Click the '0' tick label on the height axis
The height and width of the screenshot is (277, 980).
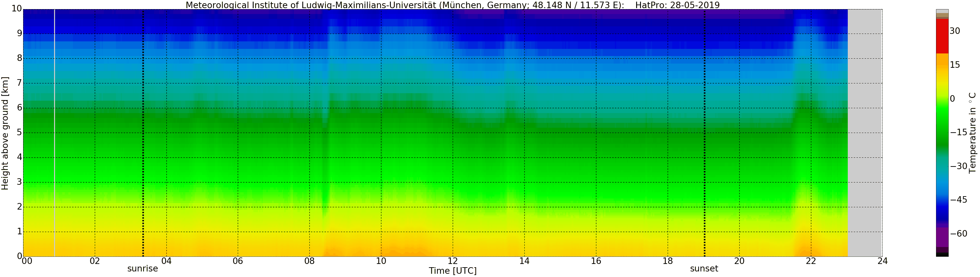[x=19, y=256]
